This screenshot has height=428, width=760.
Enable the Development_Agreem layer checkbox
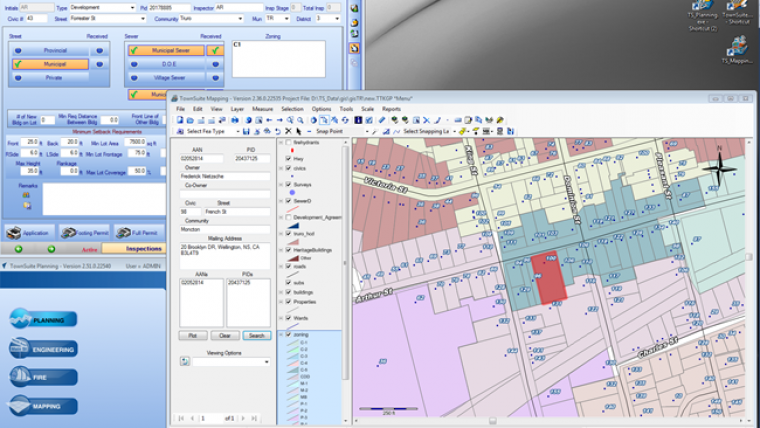[288, 217]
